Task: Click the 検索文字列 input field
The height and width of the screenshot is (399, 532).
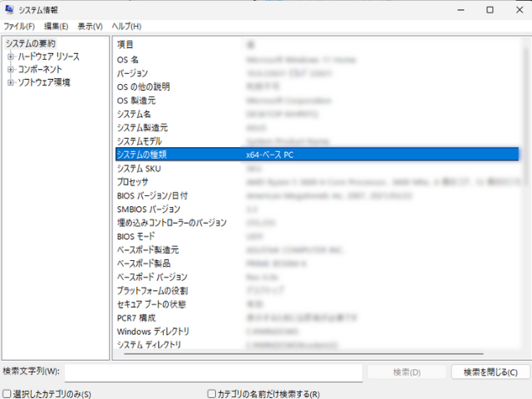Action: 214,373
